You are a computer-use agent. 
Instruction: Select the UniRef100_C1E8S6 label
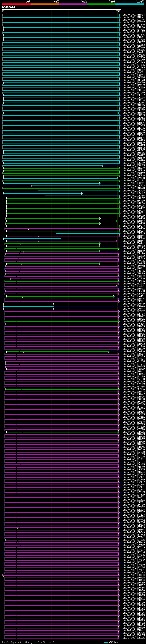pos(133,77)
